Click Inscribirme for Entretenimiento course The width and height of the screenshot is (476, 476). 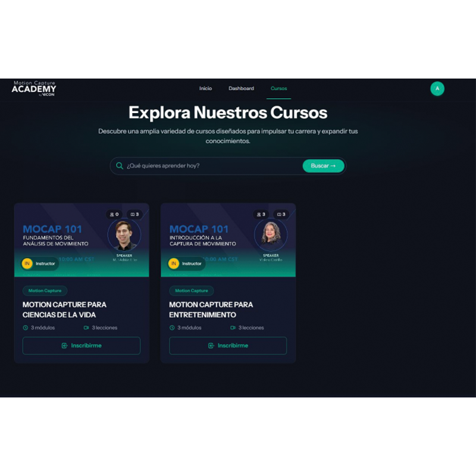(228, 346)
